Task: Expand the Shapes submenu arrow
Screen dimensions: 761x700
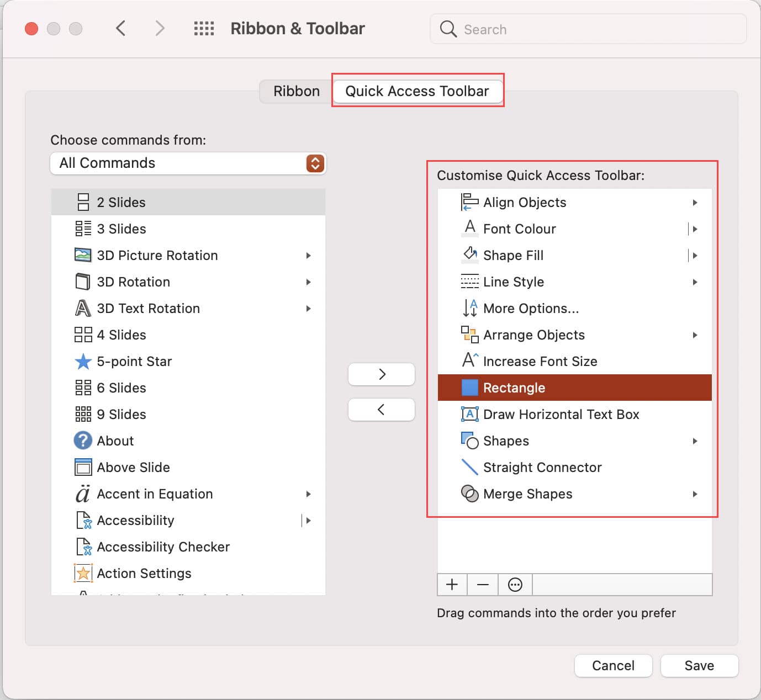Action: 695,441
